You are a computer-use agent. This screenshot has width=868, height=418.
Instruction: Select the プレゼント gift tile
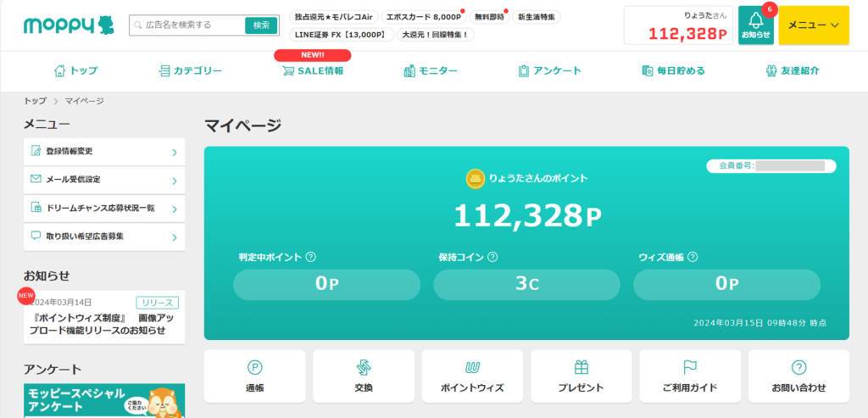click(581, 376)
